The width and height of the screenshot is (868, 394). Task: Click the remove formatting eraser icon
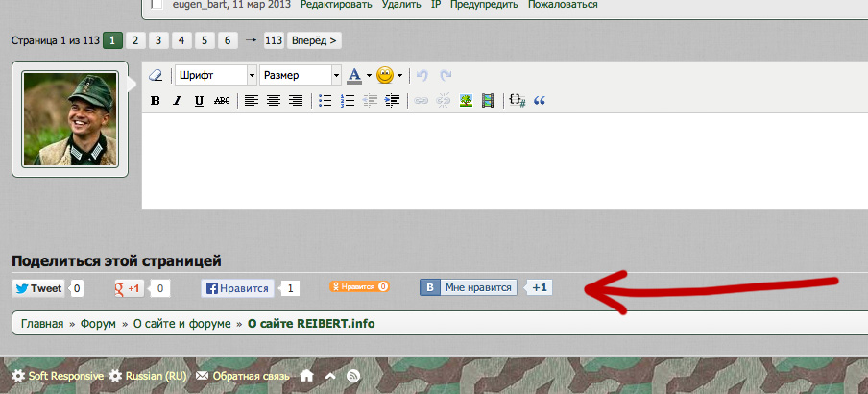pyautogui.click(x=157, y=75)
